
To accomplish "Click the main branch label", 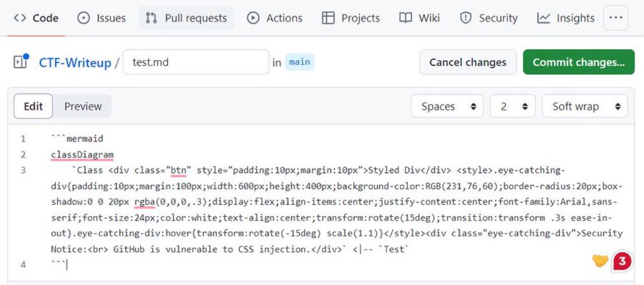I will (299, 62).
